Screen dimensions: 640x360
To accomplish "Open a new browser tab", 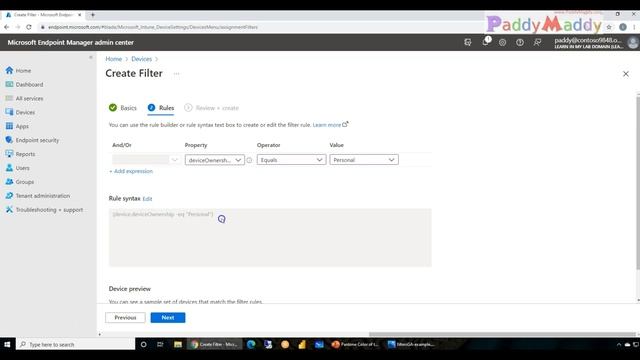I will pos(93,15).
